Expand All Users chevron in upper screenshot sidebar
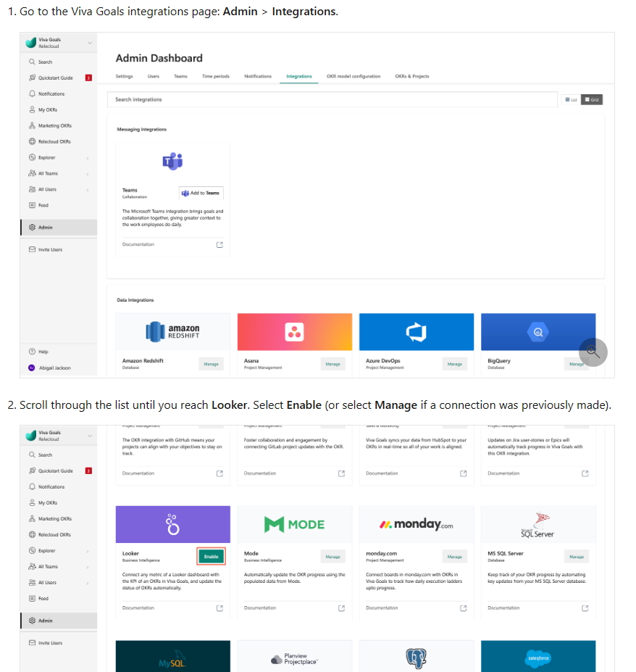 click(x=88, y=190)
